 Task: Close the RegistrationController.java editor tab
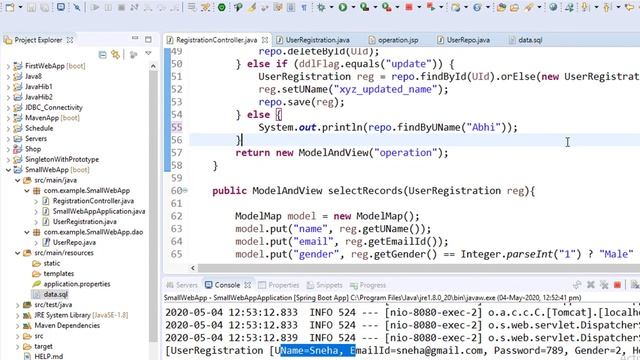pyautogui.click(x=265, y=40)
